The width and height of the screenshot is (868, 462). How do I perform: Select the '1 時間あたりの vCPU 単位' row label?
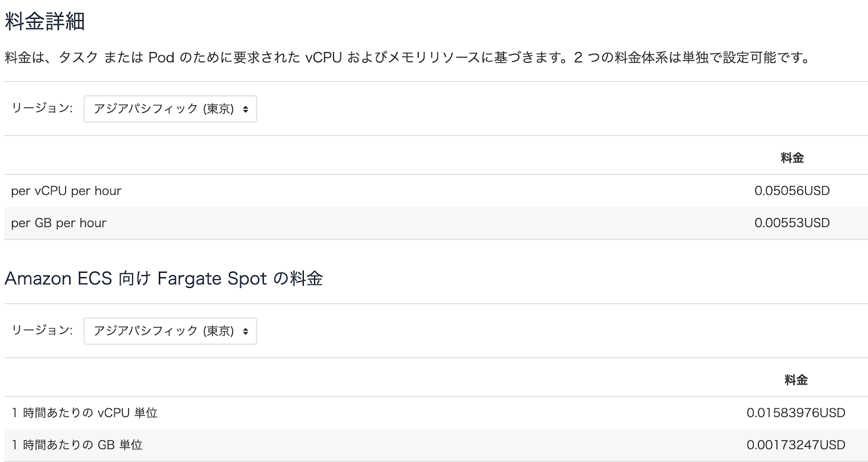[85, 413]
